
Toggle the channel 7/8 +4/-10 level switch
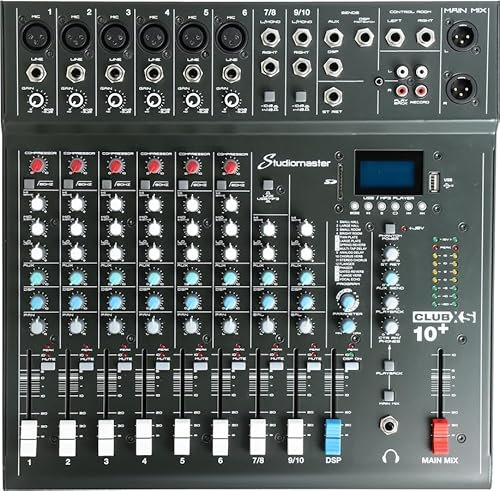[269, 97]
